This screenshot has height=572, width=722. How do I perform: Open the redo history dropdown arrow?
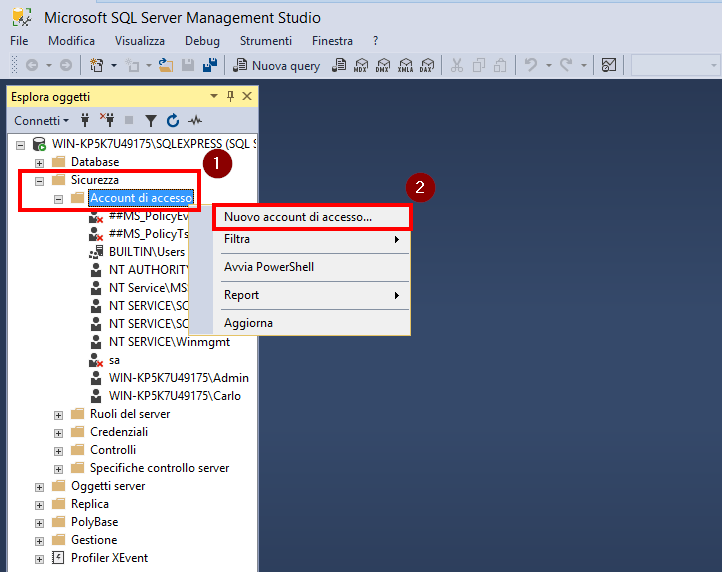(x=583, y=65)
